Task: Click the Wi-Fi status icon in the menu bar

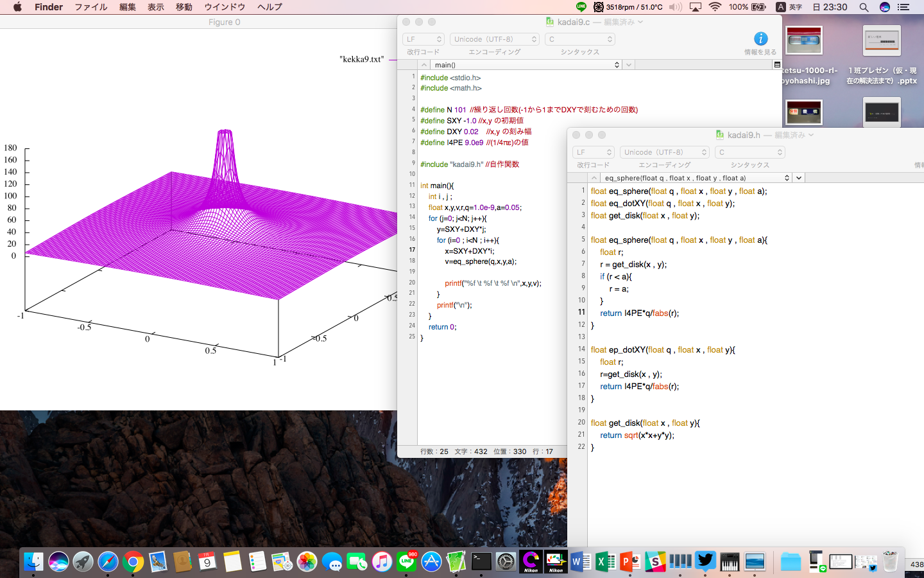Action: [x=715, y=7]
